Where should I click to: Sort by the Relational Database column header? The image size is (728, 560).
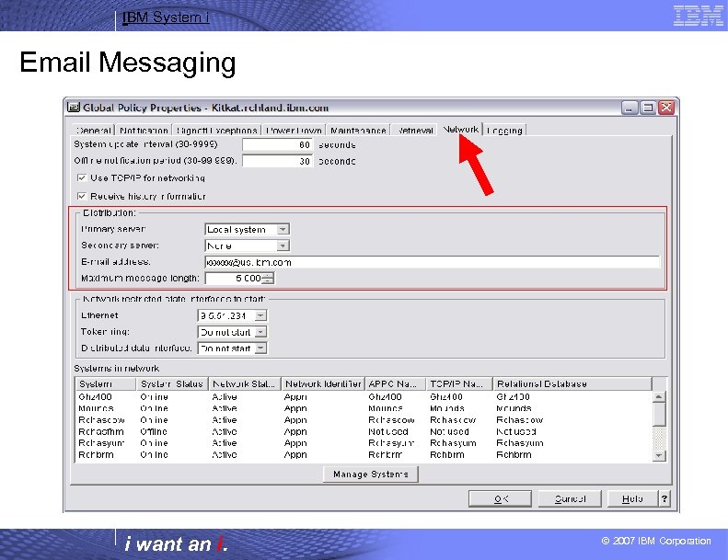[x=572, y=384]
